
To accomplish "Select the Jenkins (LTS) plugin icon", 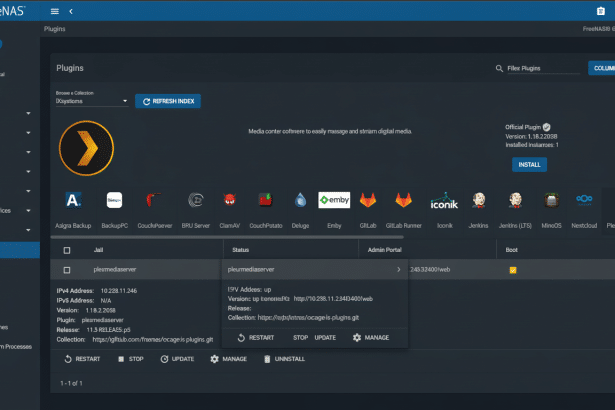I will click(515, 200).
